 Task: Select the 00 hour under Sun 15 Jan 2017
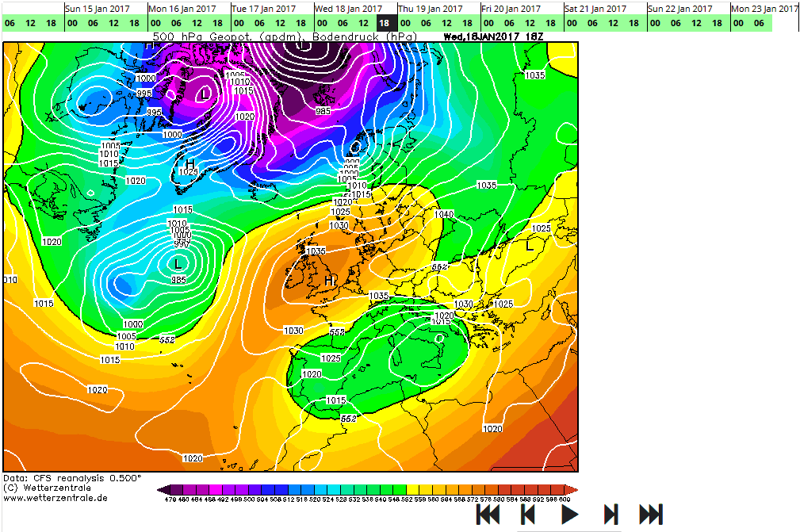tap(72, 23)
